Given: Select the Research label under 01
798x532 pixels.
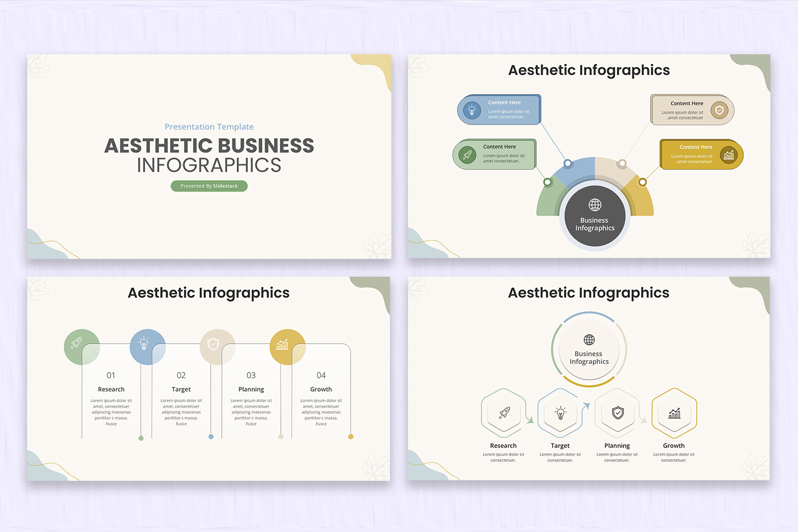Looking at the screenshot, I should (x=111, y=389).
